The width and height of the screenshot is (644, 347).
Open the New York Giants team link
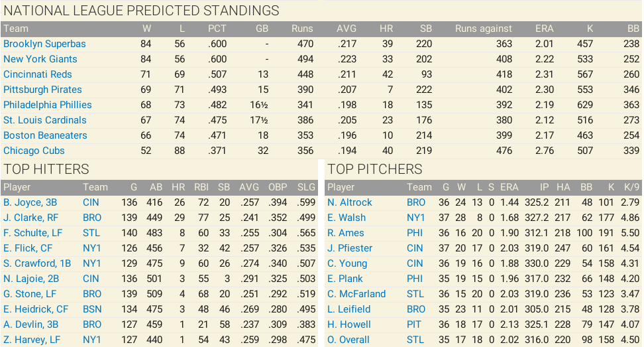pyautogui.click(x=40, y=59)
